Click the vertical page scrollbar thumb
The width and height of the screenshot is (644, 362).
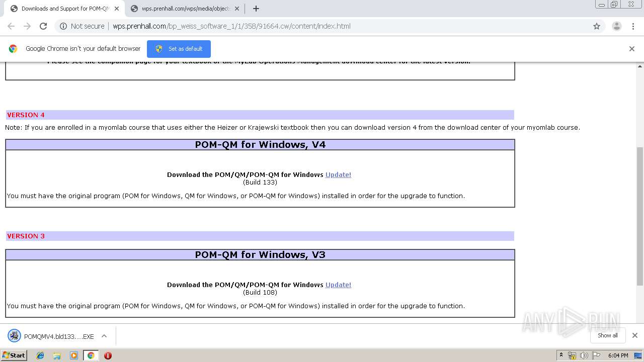[x=640, y=216]
